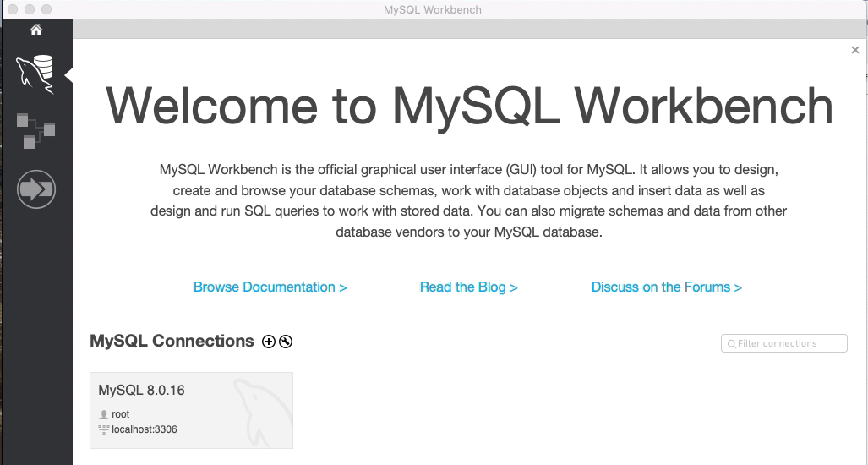Click the Filter connections search field
This screenshot has width=868, height=465.
click(783, 343)
